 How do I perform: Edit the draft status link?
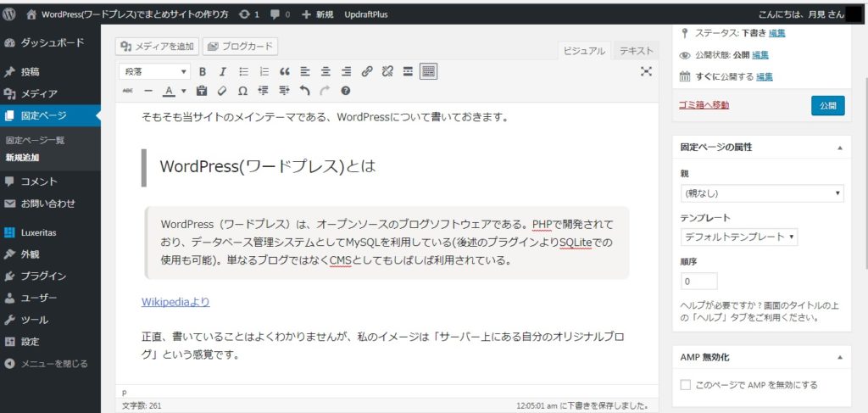776,33
